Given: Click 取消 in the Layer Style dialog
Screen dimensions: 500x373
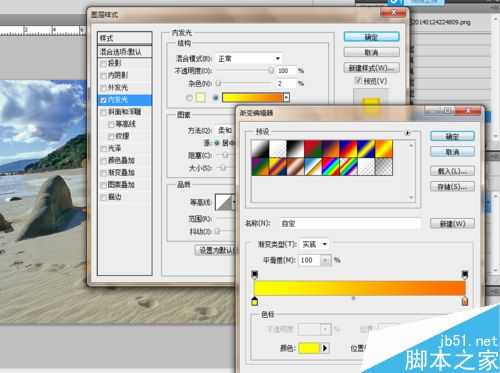Looking at the screenshot, I should tap(372, 52).
